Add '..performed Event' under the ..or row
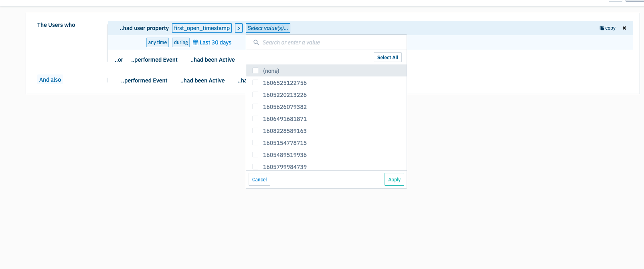 pyautogui.click(x=154, y=60)
